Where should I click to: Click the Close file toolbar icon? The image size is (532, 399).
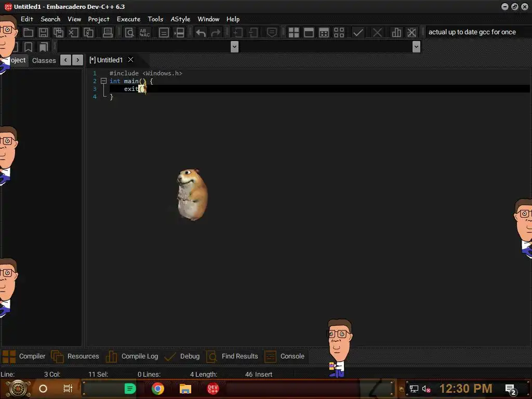click(73, 33)
